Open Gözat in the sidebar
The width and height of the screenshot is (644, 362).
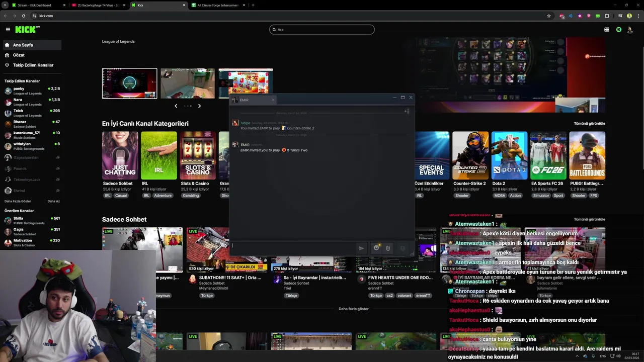pyautogui.click(x=32, y=55)
